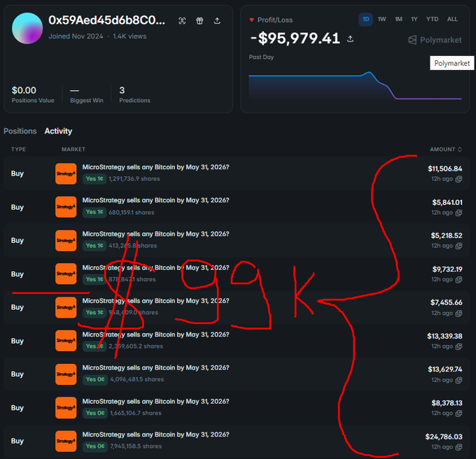
Task: Click the 'Joined Nov 2024' text
Action: coord(76,36)
